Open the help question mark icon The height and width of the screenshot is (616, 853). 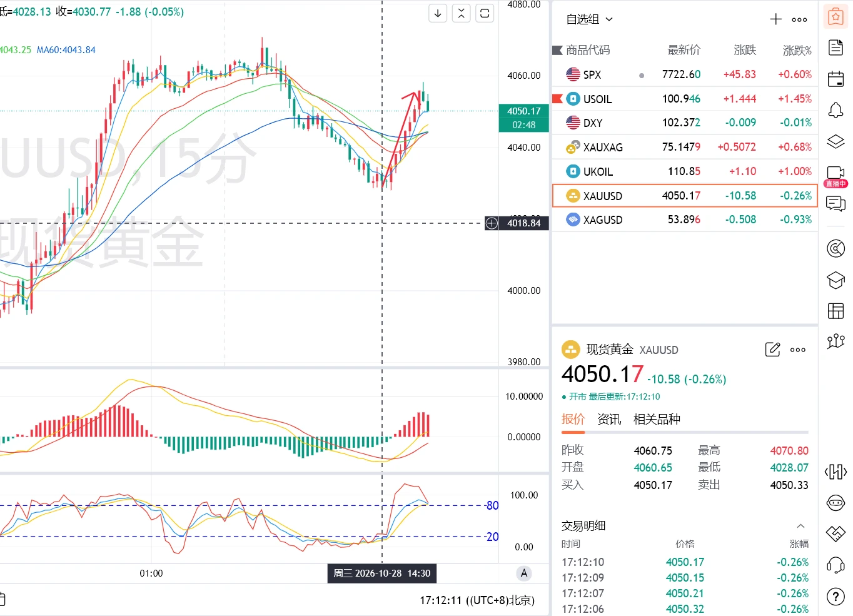(x=835, y=597)
